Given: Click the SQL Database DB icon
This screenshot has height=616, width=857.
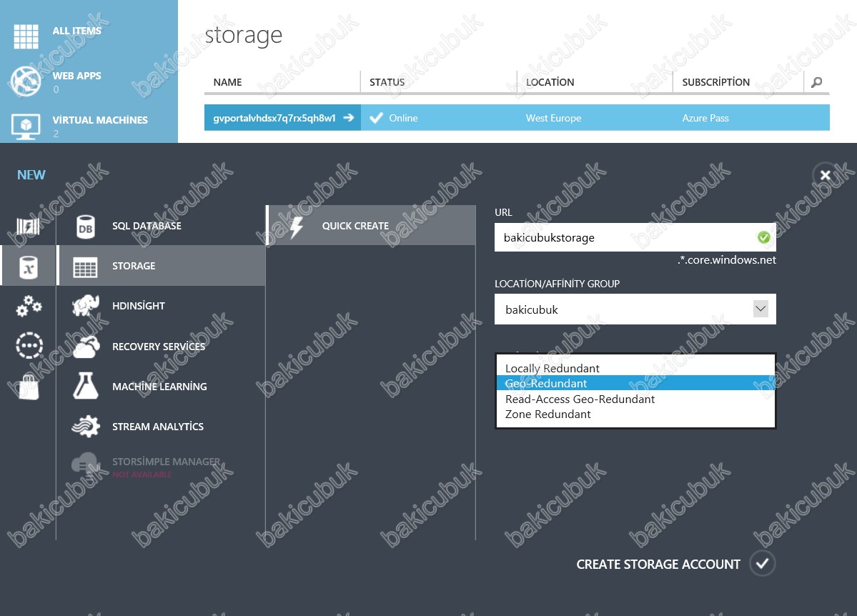Looking at the screenshot, I should (x=85, y=227).
